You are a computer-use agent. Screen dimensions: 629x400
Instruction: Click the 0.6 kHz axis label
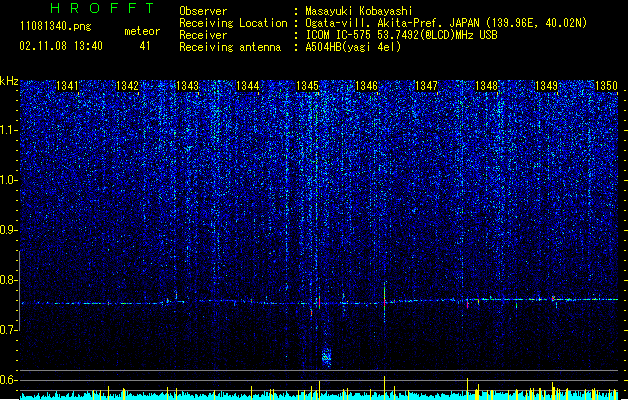9,380
